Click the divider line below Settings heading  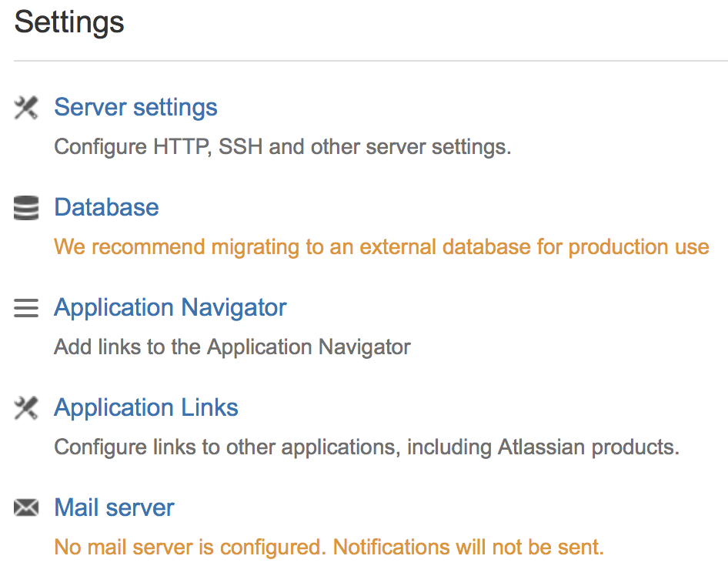(370, 60)
